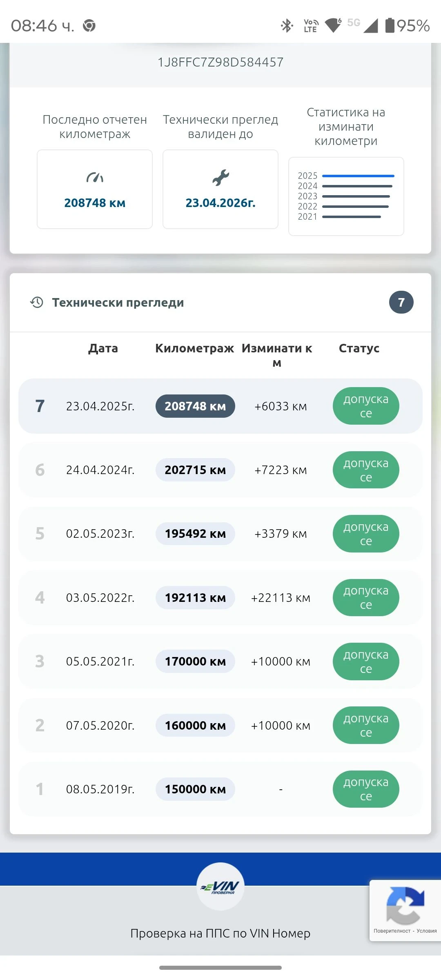Tap the VIN number 1J8FFC7Z98D584457
Viewport: 441px width, 980px height.
coord(220,62)
